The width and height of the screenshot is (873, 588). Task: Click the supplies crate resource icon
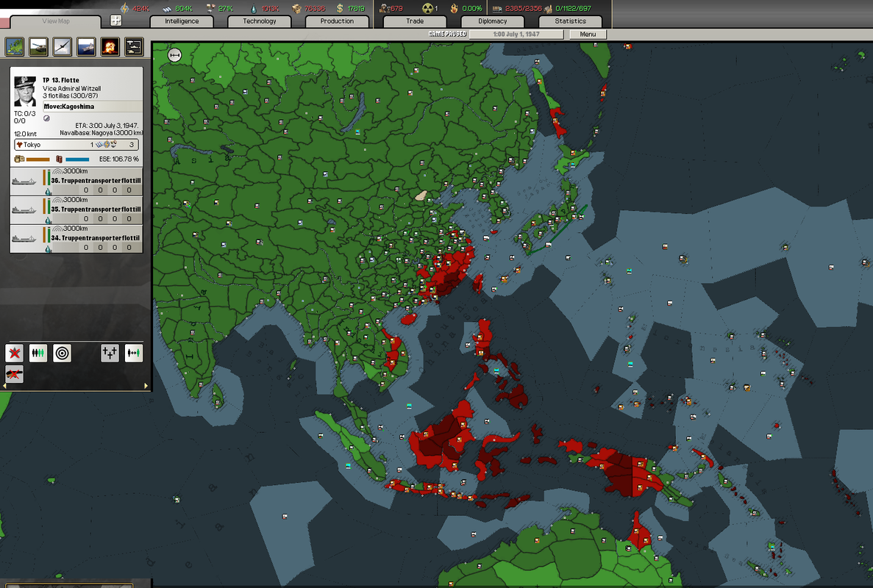click(x=296, y=8)
